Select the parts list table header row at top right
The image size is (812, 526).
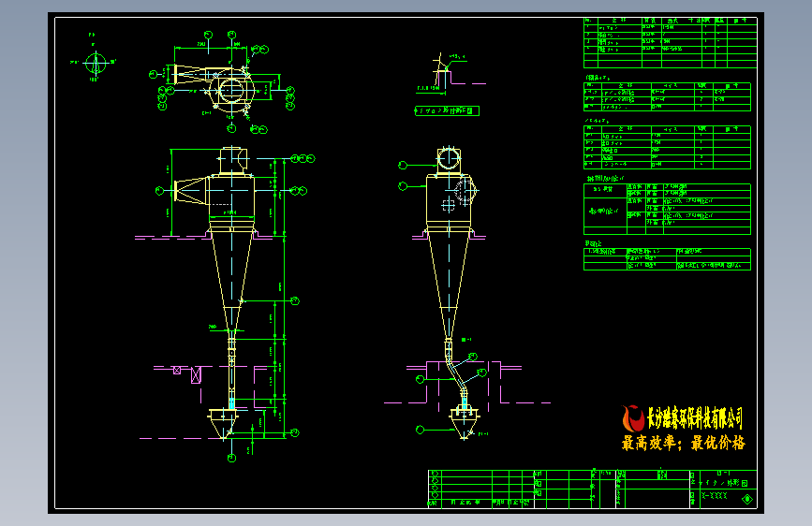[x=670, y=21]
